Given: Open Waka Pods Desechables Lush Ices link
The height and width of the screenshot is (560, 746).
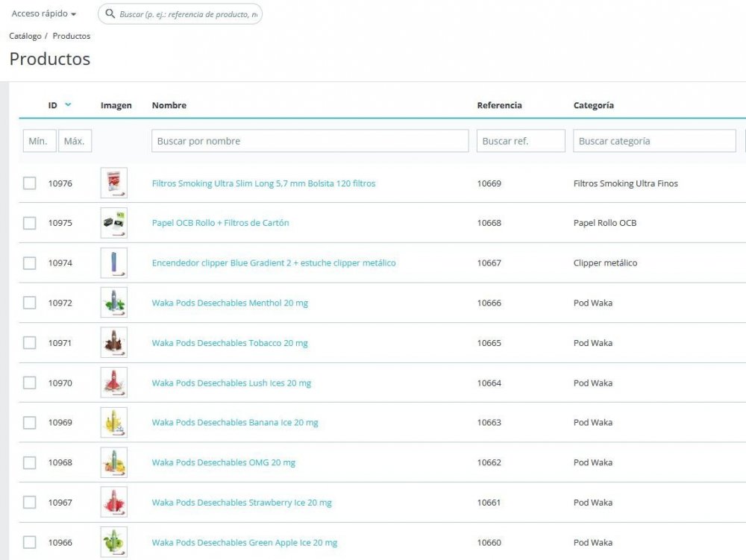Looking at the screenshot, I should point(231,383).
